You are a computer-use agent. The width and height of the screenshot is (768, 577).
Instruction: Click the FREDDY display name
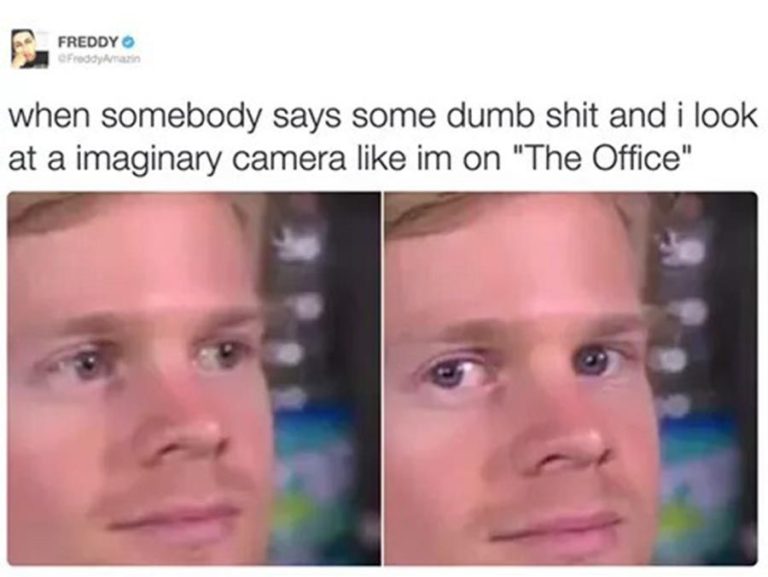point(89,42)
